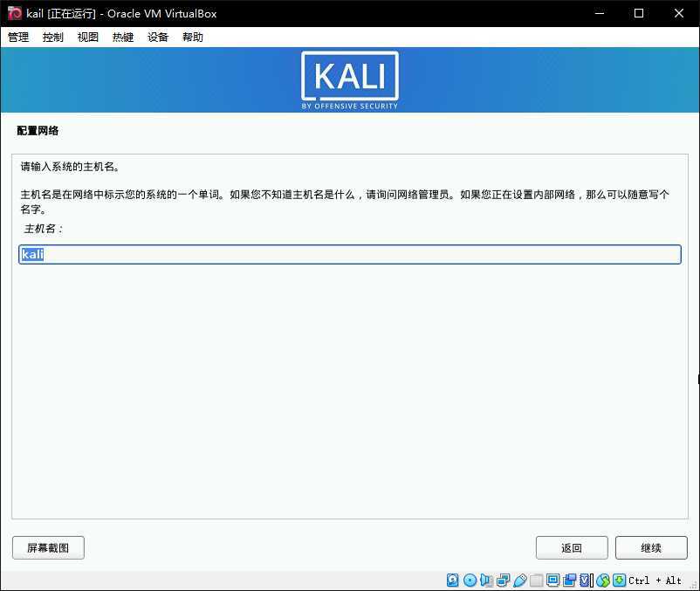Click the keyboard capture arrow icon

[x=619, y=581]
